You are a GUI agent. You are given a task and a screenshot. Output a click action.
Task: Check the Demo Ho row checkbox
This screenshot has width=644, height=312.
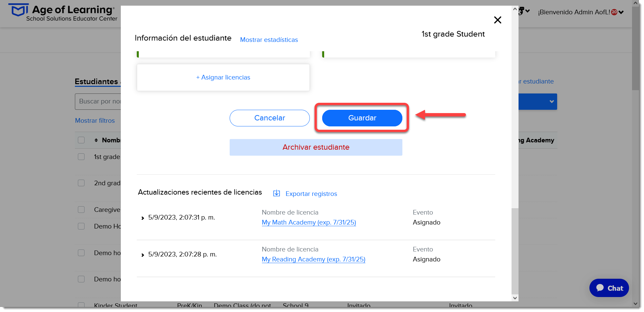pyautogui.click(x=81, y=226)
